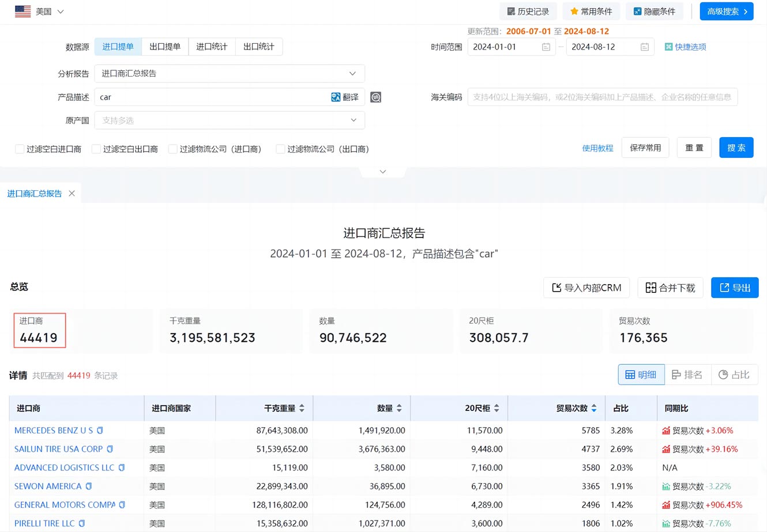Click trend chart icon in SAILUN TIRE row
This screenshot has height=532, width=767.
point(666,449)
